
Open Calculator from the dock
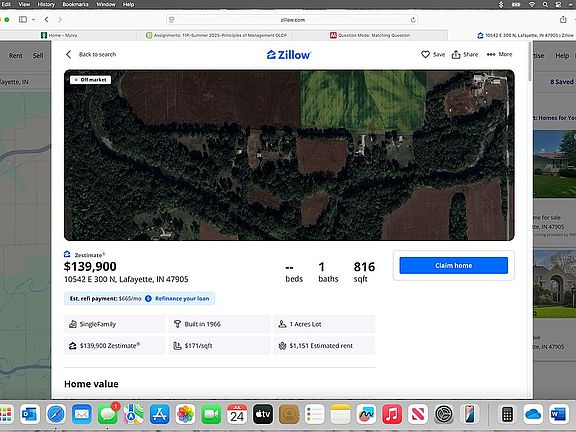[507, 414]
